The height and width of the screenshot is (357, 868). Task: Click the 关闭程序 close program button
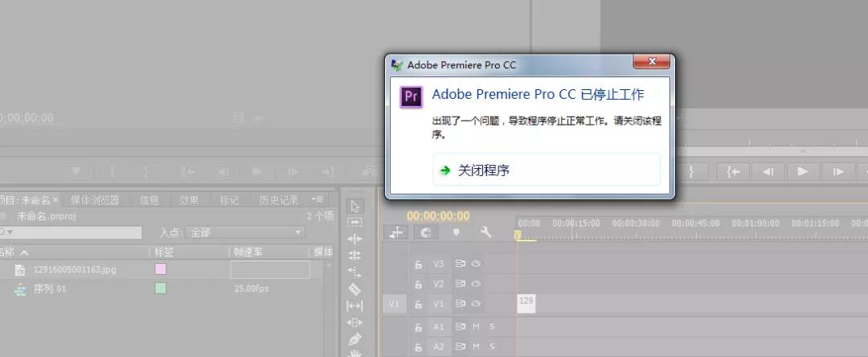pyautogui.click(x=547, y=170)
